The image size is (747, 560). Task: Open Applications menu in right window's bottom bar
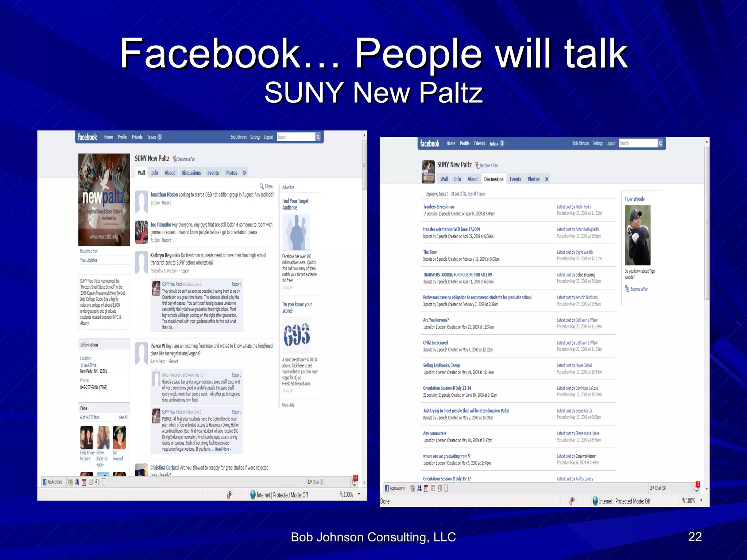click(395, 488)
